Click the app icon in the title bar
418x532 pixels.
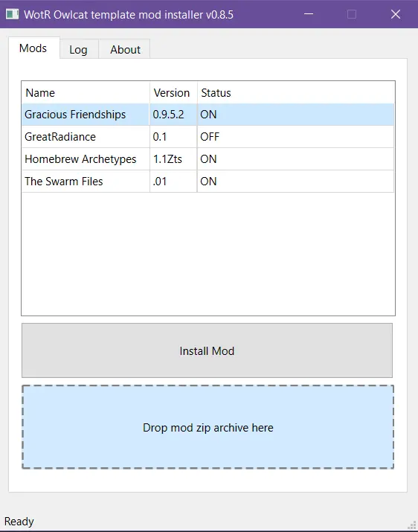click(12, 14)
